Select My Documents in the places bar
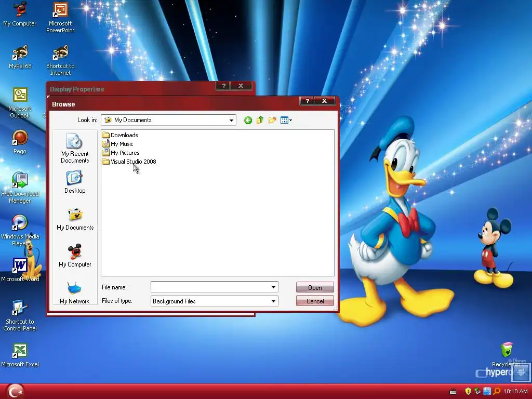The image size is (532, 399). pos(75,220)
